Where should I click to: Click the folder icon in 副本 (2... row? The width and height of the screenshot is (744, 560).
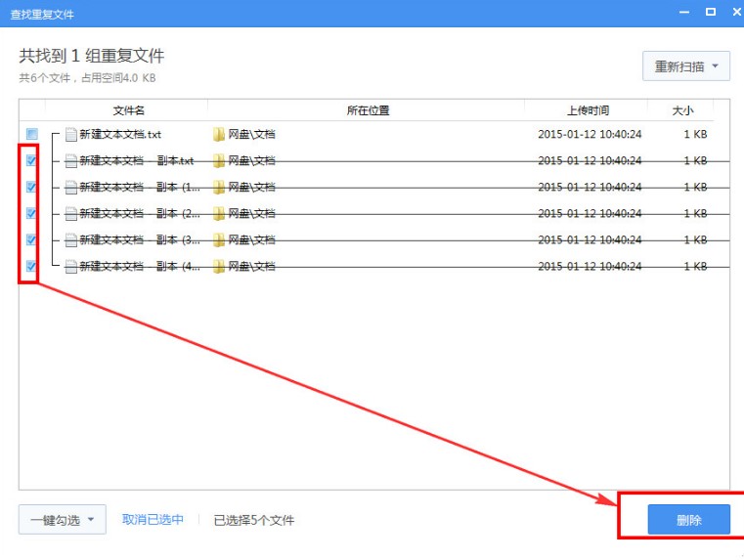219,214
